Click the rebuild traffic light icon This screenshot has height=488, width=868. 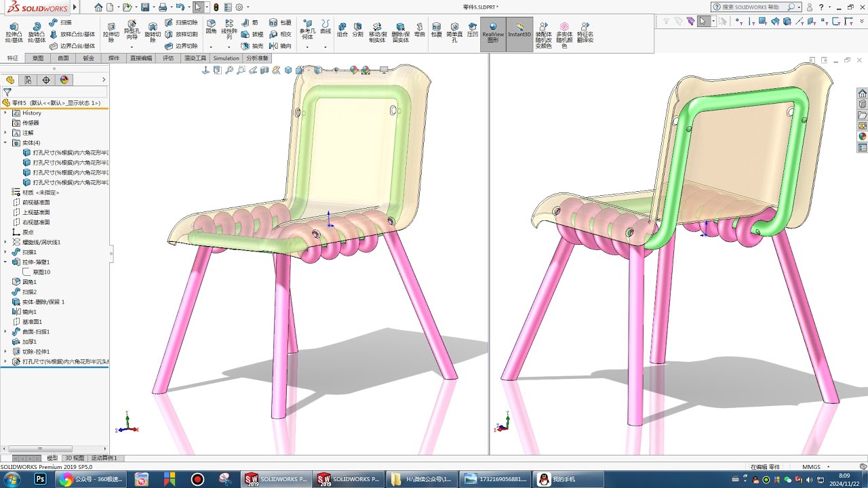[216, 7]
